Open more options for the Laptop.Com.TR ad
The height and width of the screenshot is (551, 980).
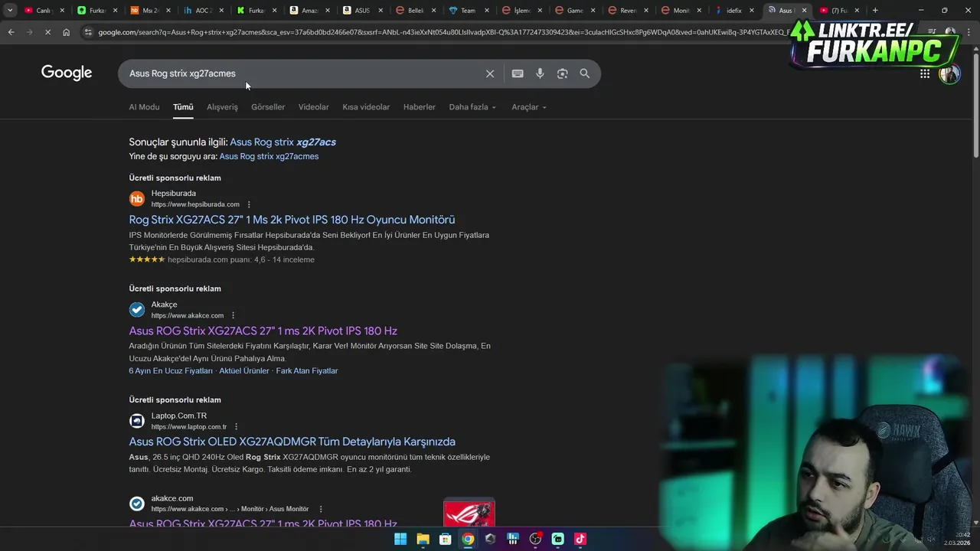point(236,427)
